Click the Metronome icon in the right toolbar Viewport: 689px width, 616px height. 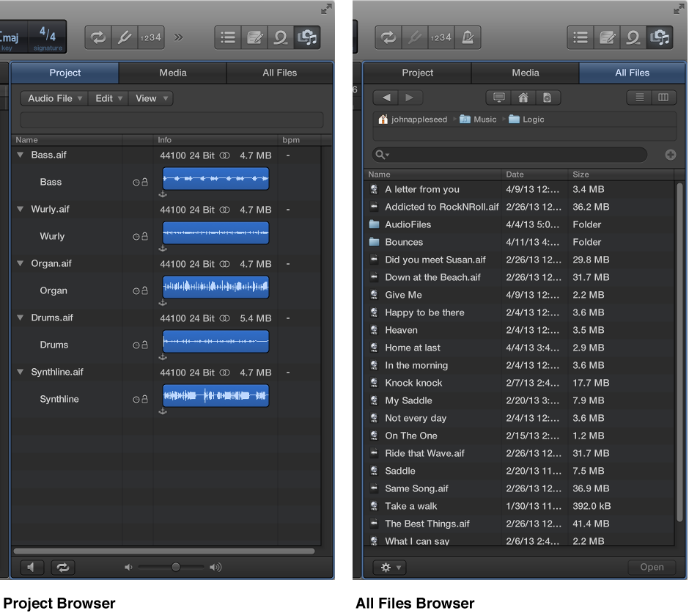click(x=469, y=37)
